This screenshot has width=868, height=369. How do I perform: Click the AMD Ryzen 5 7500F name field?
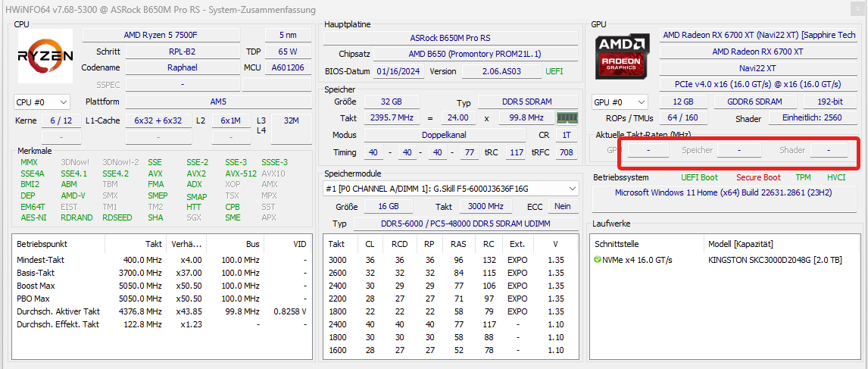click(x=161, y=35)
